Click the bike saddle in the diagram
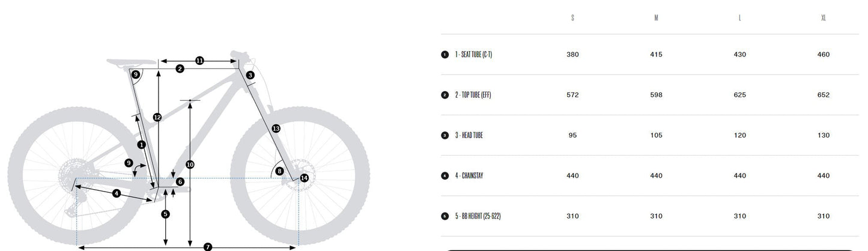Viewport: 868px width, 251px height. [x=130, y=61]
